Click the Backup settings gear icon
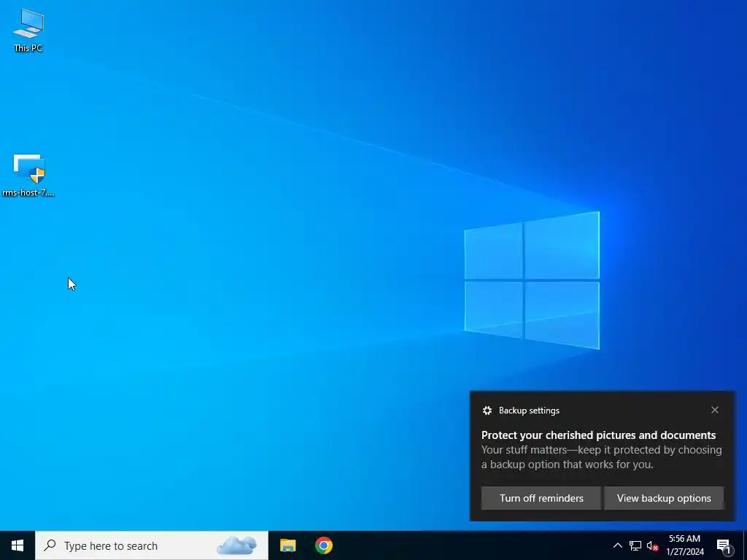The image size is (747, 560). tap(487, 411)
